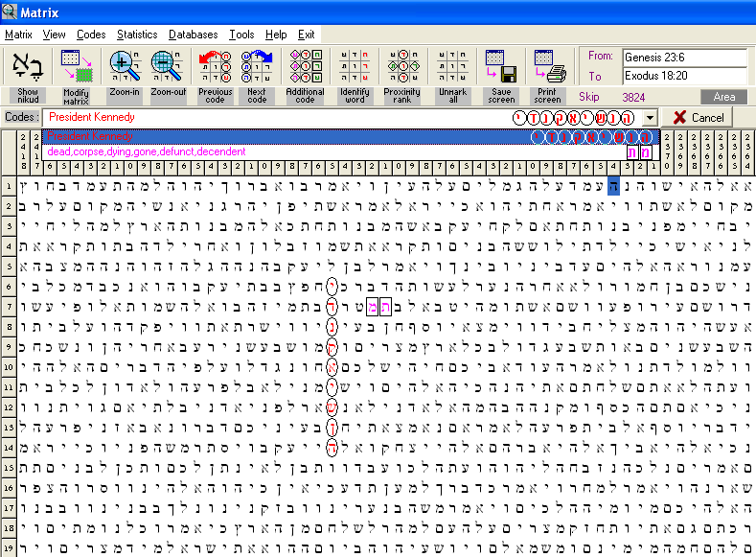The height and width of the screenshot is (557, 756).
Task: Select President Kennedy in the codes list
Action: pos(351,137)
